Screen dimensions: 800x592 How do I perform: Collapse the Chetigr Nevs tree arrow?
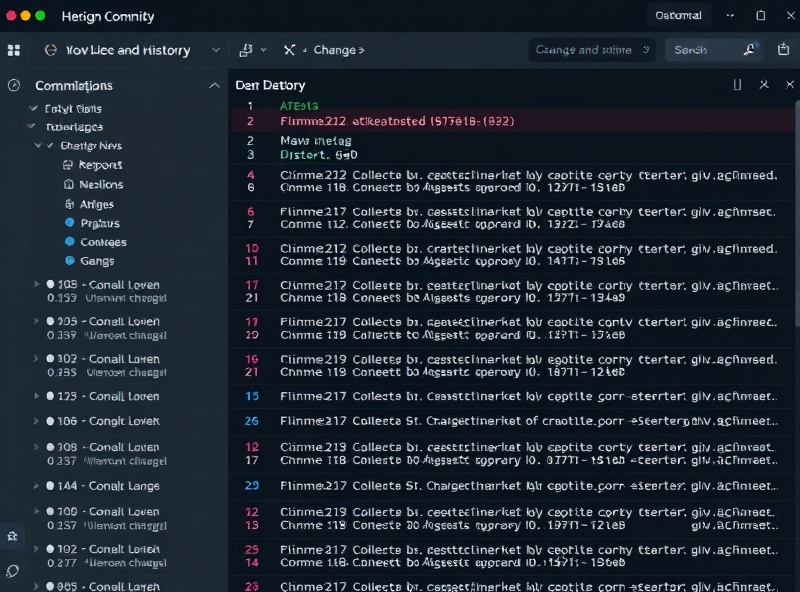pos(38,145)
